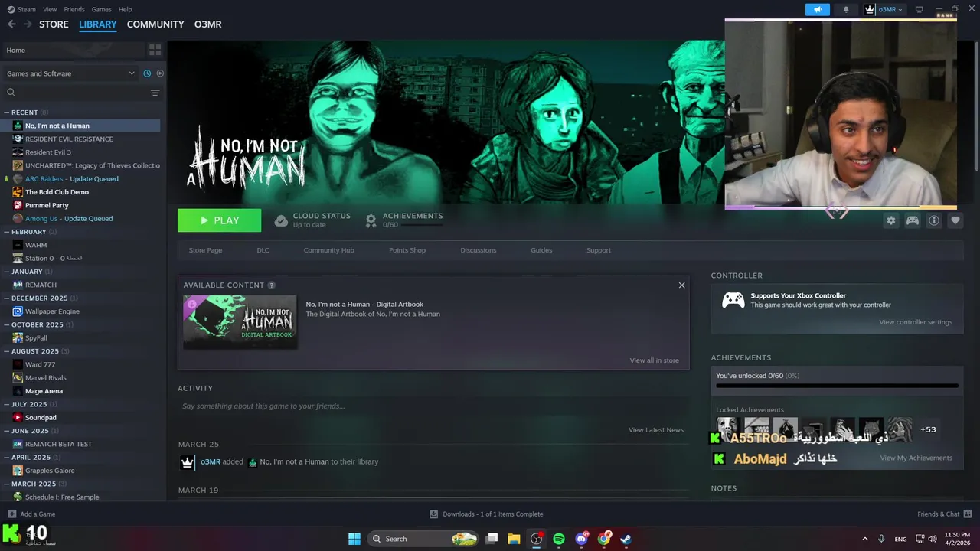Collapse the JULY 2025 section
The height and width of the screenshot is (551, 980).
point(30,404)
